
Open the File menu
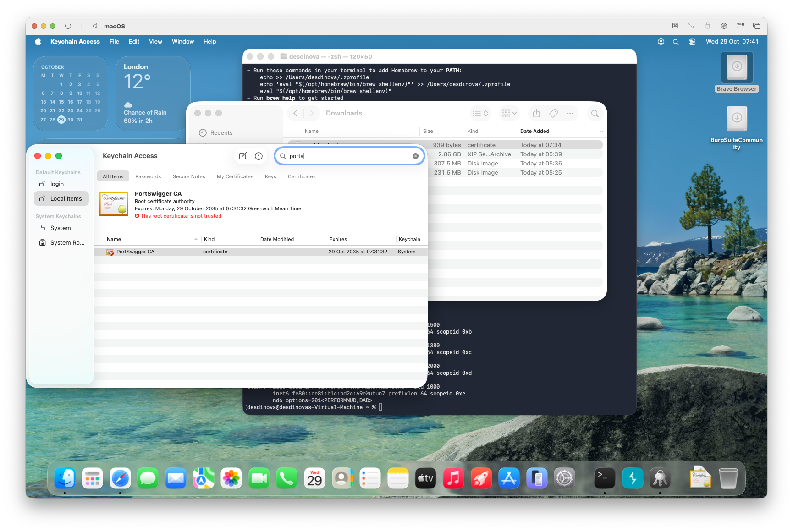(114, 42)
